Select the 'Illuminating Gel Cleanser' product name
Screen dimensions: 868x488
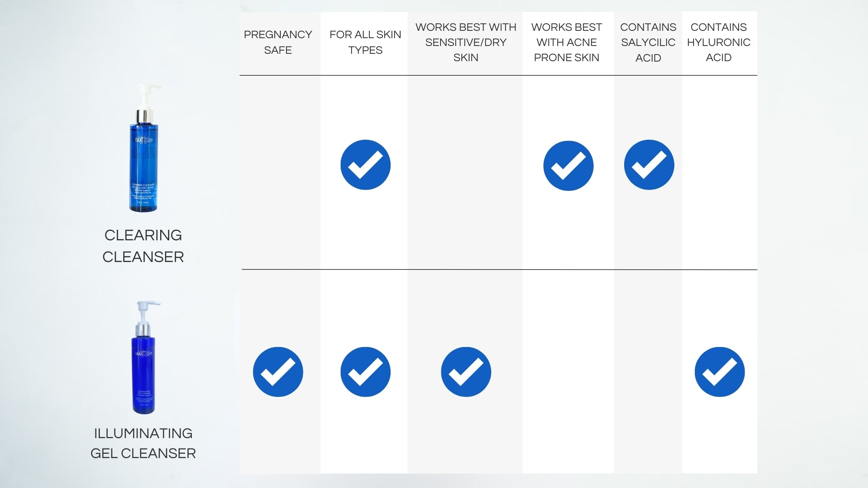pyautogui.click(x=143, y=443)
